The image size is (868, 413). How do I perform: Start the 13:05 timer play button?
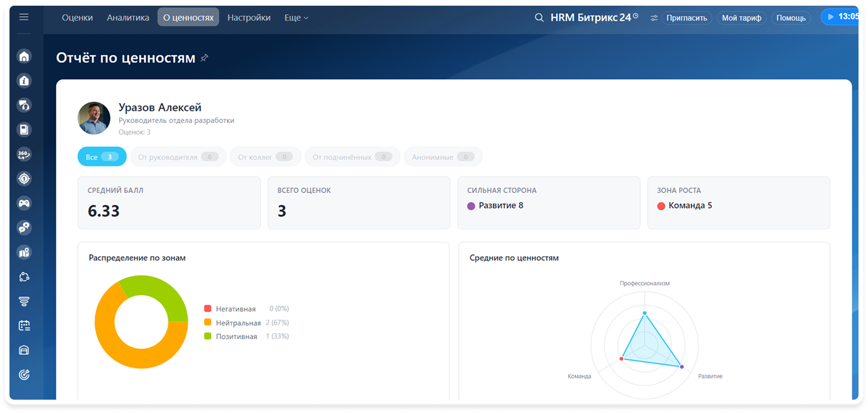[831, 17]
